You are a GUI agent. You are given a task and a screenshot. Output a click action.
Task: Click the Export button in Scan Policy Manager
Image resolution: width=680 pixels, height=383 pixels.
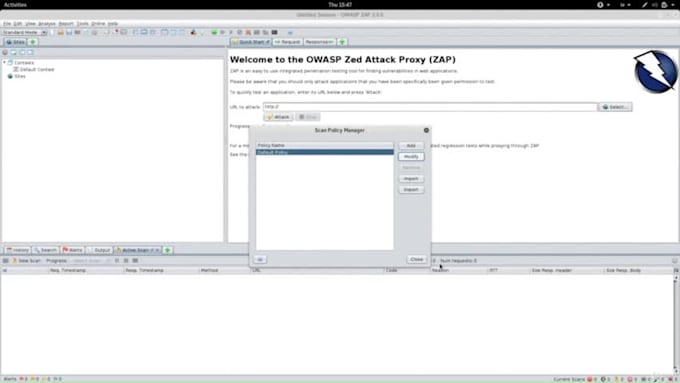[x=411, y=190]
